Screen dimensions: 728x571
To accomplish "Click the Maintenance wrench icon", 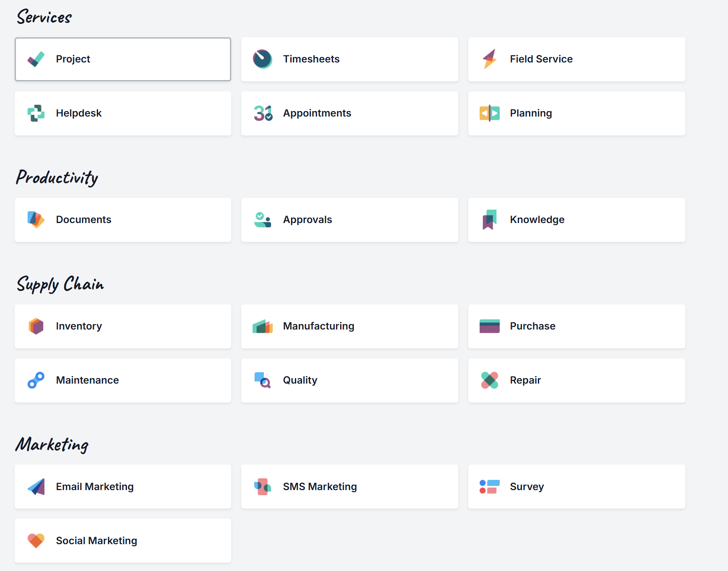I will pyautogui.click(x=36, y=380).
